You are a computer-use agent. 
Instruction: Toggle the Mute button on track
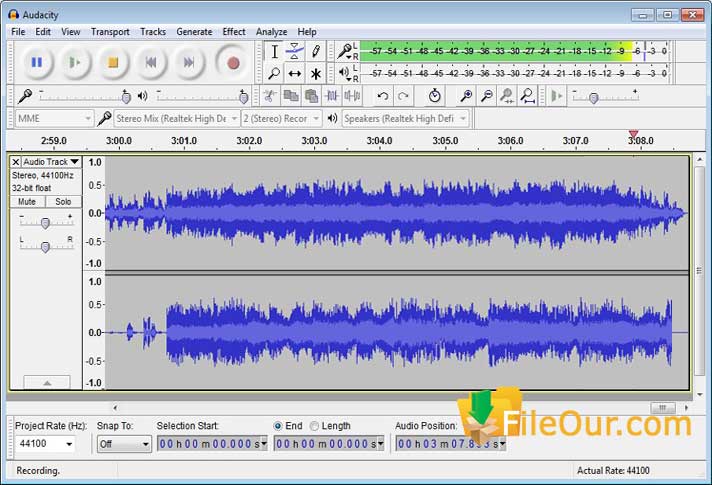27,202
